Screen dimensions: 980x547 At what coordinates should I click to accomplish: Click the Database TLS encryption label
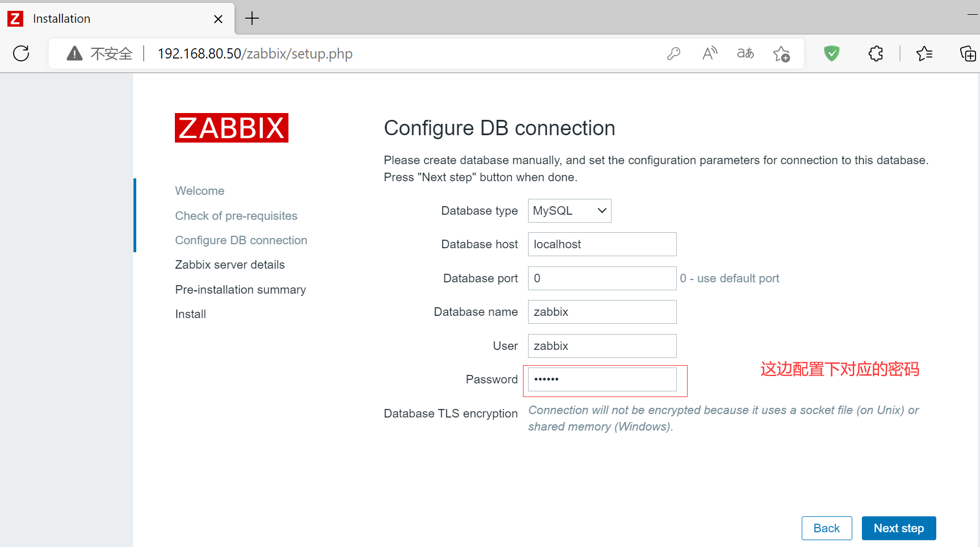point(451,414)
